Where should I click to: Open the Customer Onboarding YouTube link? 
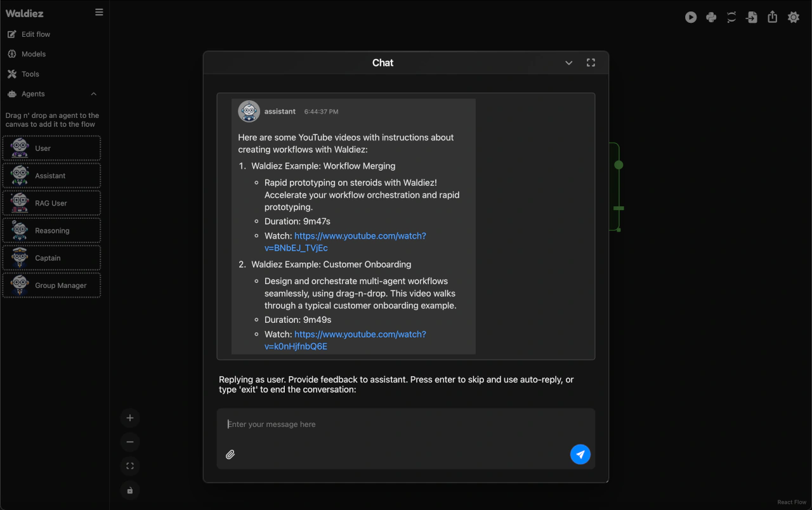(x=360, y=334)
